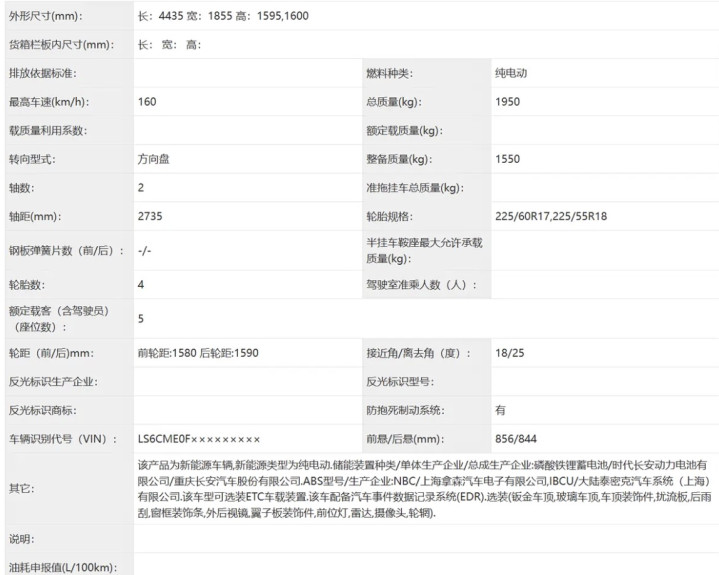Click the curb weight value 1550
Screen dimensions: 719x575
tap(507, 159)
